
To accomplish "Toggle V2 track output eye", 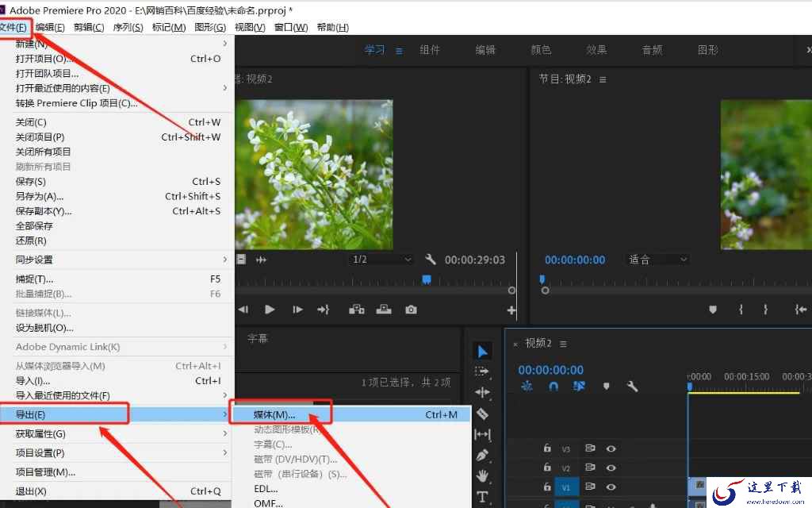I will 611,468.
